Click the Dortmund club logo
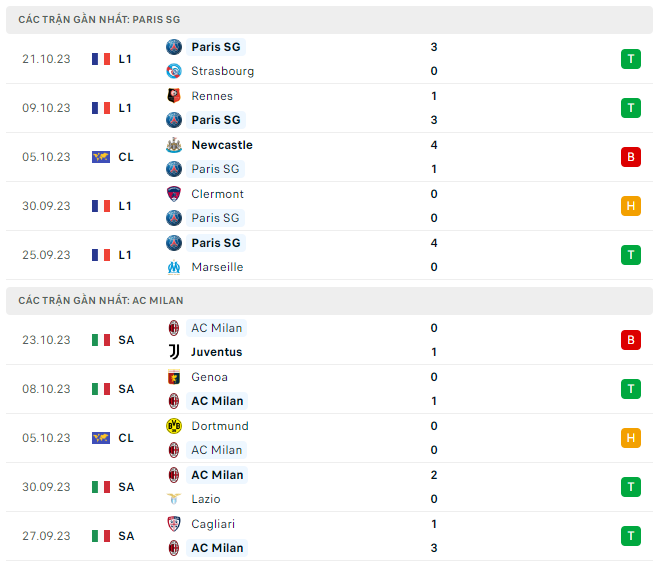The width and height of the screenshot is (658, 567). point(174,426)
